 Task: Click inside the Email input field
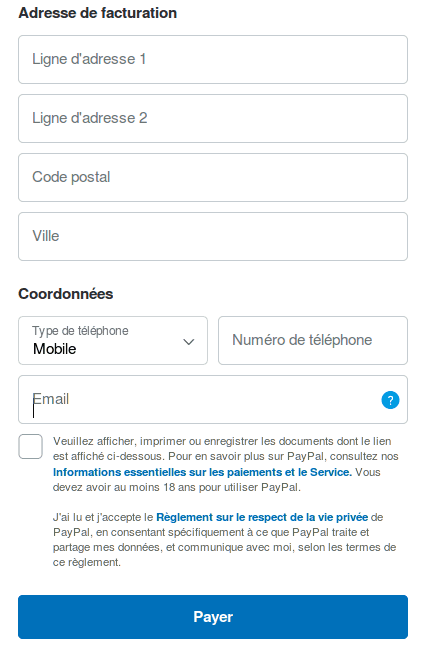(213, 399)
